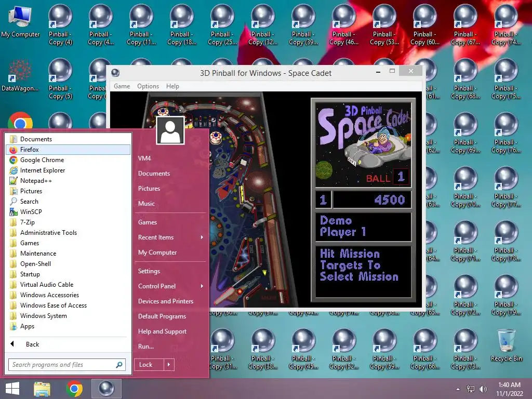Select the Pinball - Copy (68) desktop icon
This screenshot has height=399, width=532.
pos(465,79)
